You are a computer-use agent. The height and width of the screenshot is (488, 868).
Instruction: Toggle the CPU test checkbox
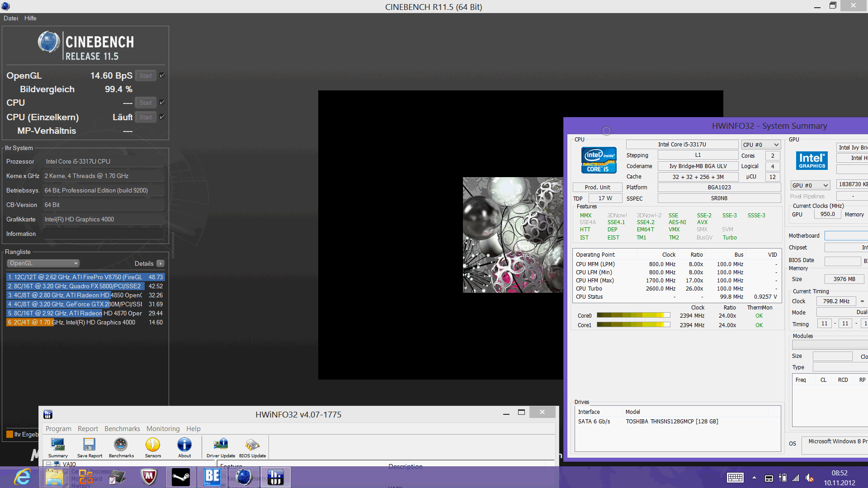(162, 103)
